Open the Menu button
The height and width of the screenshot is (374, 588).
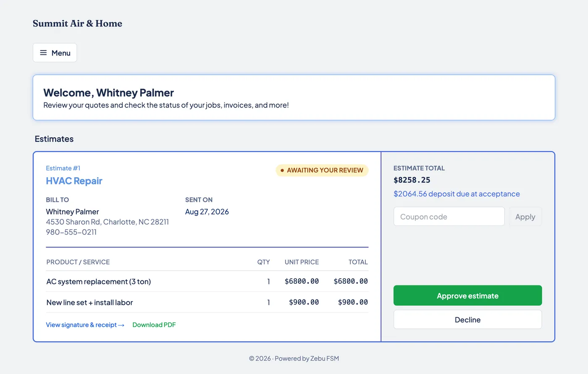pos(55,53)
